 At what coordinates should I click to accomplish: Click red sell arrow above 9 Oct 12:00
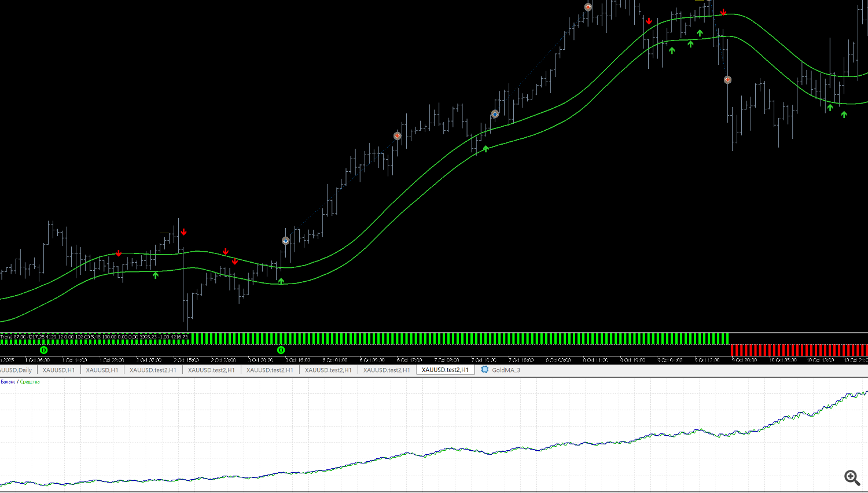coord(723,12)
